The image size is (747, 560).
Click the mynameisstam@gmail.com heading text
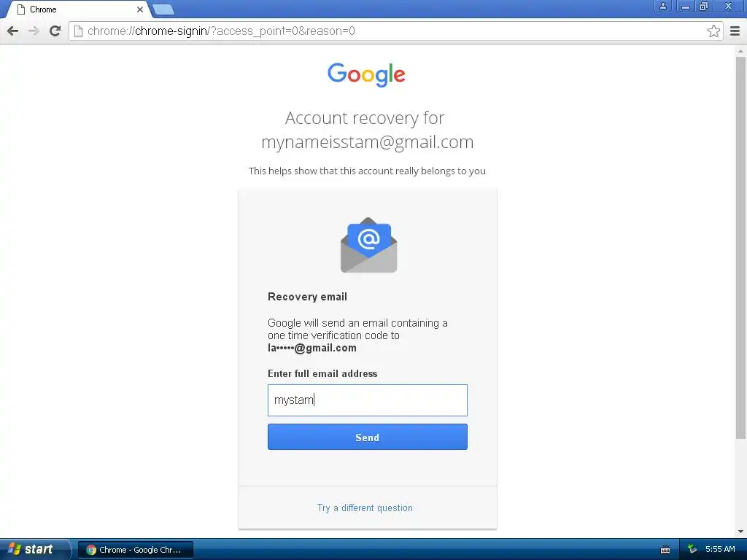(368, 142)
